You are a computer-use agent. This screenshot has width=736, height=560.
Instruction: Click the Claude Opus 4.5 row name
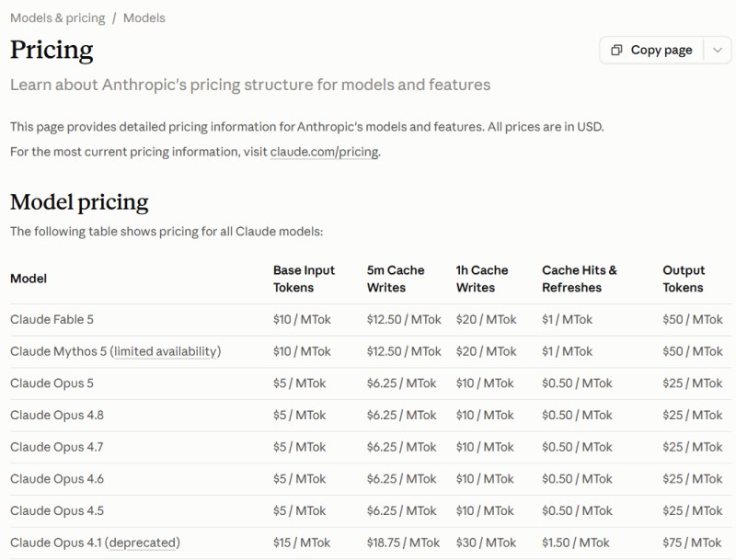tap(57, 510)
